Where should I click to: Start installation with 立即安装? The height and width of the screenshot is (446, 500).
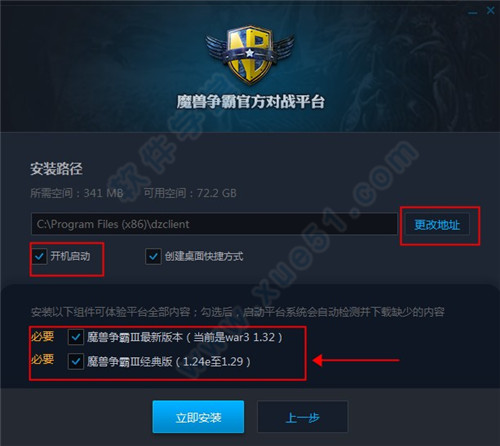[x=198, y=417]
